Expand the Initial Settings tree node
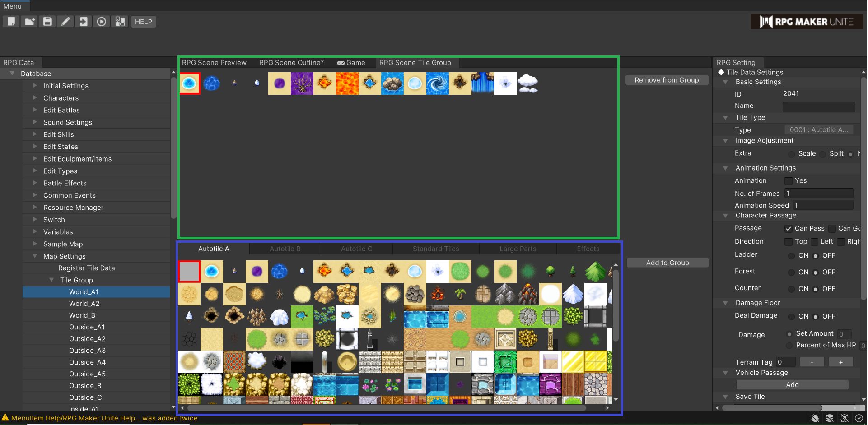This screenshot has width=868, height=425. [x=35, y=85]
